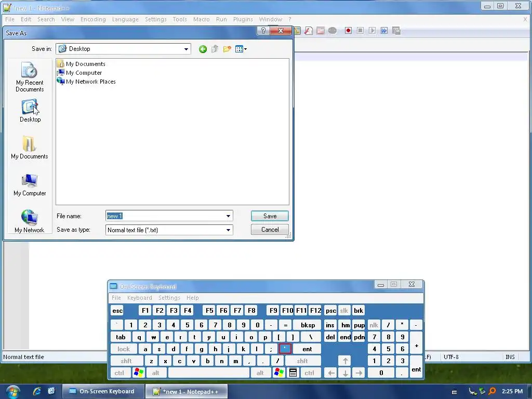Expand the Save in location dropdown
Viewport: 532px width, 399px height.
[186, 49]
